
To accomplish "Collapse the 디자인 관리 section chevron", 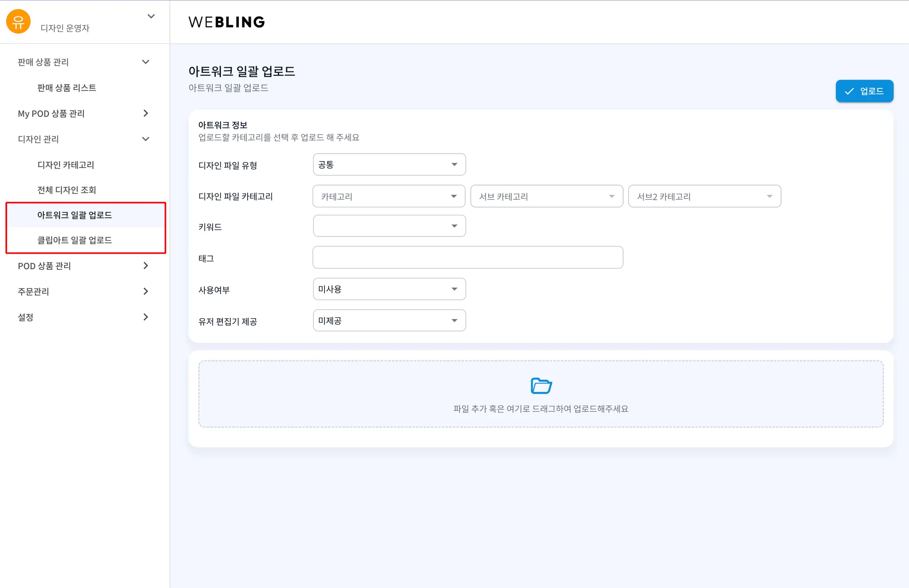I will (x=146, y=139).
